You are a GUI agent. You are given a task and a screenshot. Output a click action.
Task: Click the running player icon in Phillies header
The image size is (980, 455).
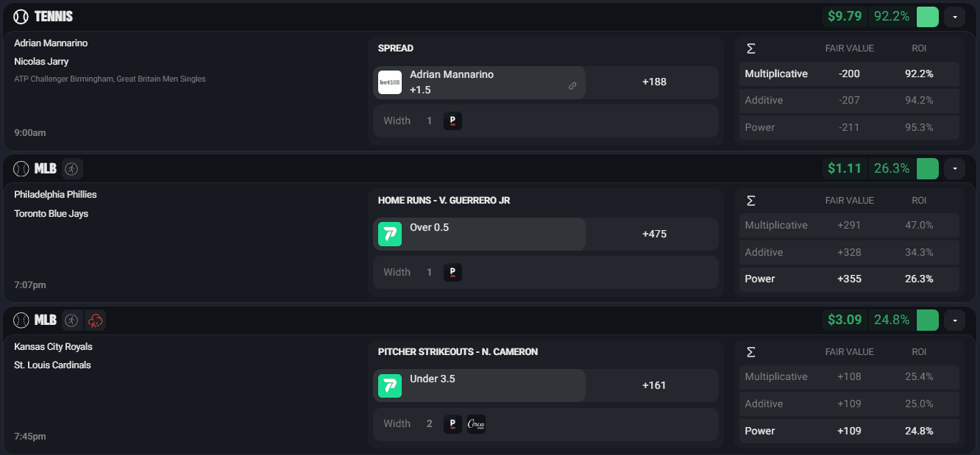click(71, 169)
